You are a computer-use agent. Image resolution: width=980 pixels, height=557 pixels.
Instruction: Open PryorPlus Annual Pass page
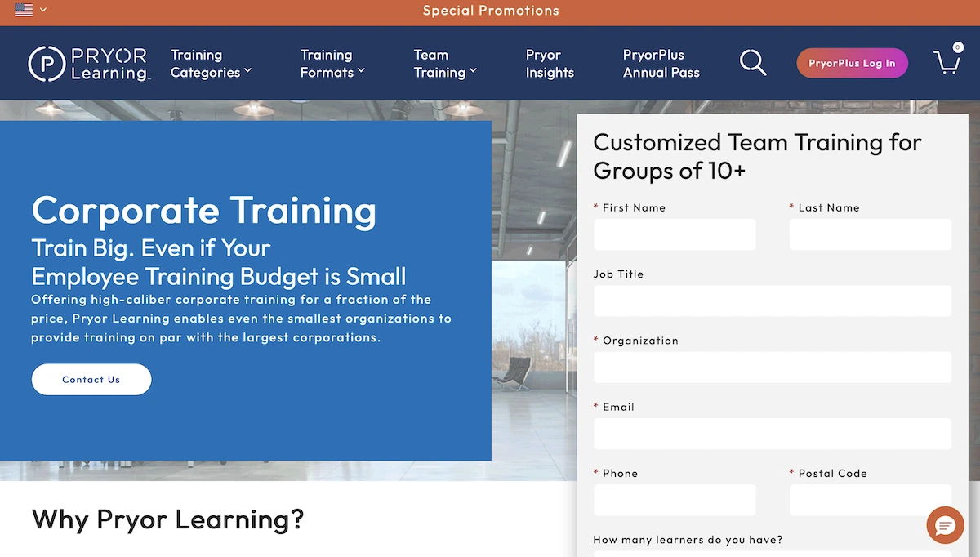pos(661,64)
